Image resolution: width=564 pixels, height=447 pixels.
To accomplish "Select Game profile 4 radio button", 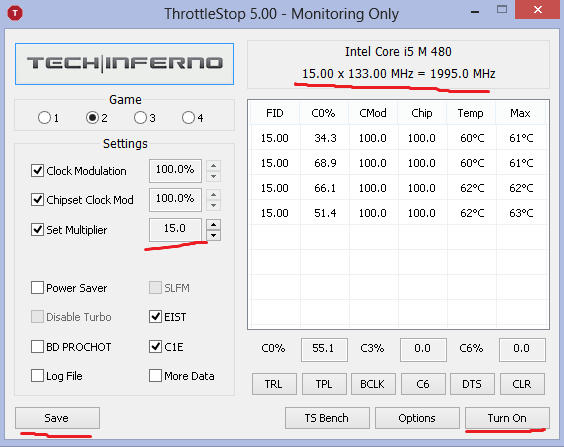I will pyautogui.click(x=188, y=118).
